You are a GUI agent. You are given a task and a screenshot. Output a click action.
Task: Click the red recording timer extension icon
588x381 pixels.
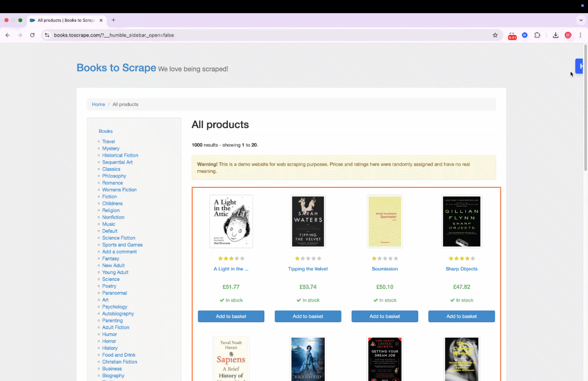pos(512,35)
